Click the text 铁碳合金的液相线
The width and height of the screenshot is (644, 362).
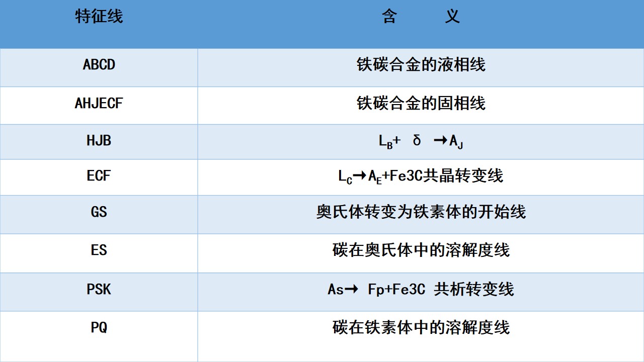pyautogui.click(x=421, y=65)
